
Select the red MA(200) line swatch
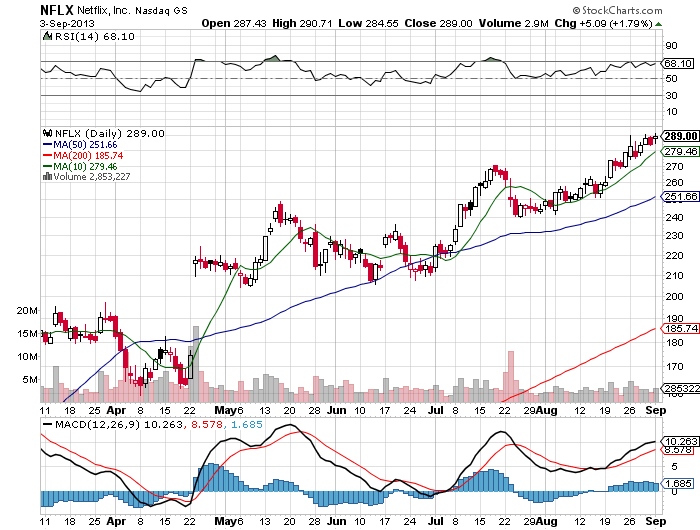point(47,155)
